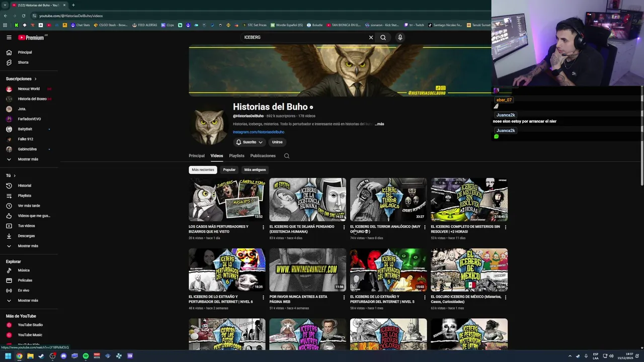Open Tus videos in sidebar
The image size is (644, 362).
(26, 226)
